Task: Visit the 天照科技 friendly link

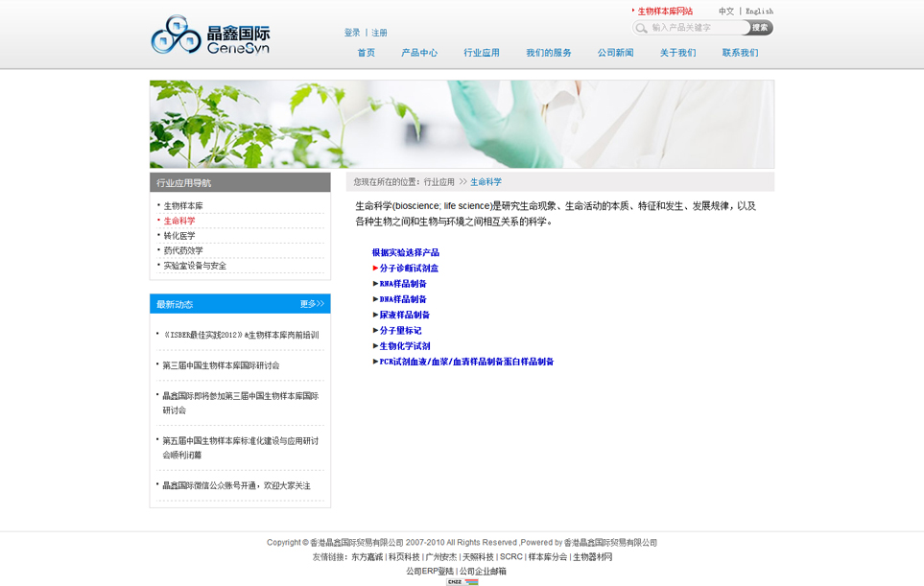Action: point(478,557)
